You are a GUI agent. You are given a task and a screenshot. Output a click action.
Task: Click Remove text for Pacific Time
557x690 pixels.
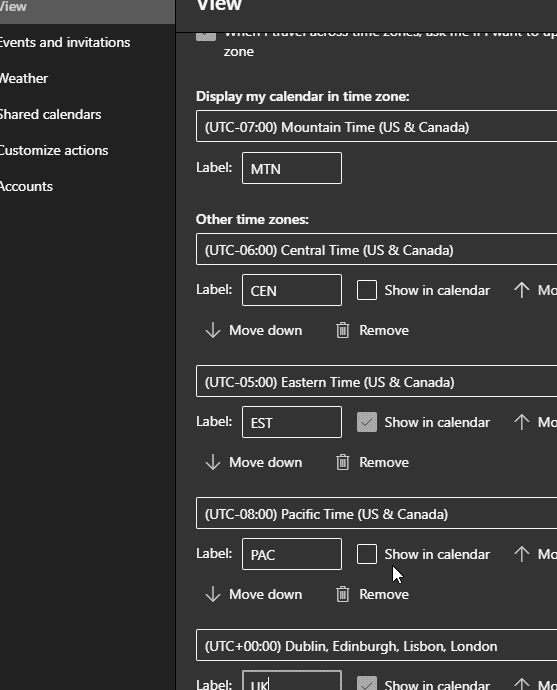(x=384, y=594)
